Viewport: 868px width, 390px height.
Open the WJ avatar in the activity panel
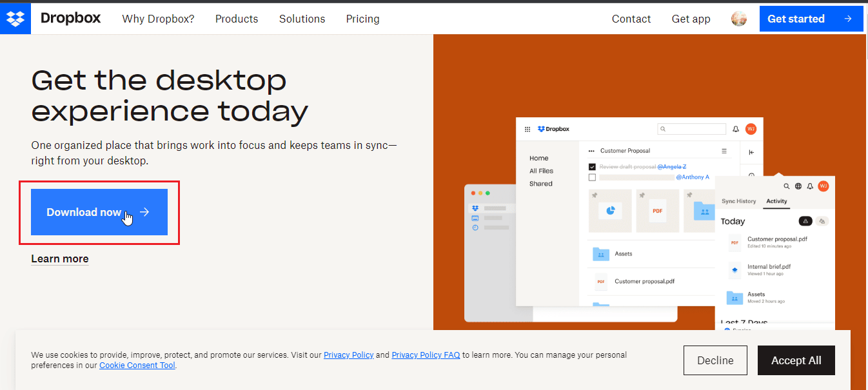[x=824, y=188]
